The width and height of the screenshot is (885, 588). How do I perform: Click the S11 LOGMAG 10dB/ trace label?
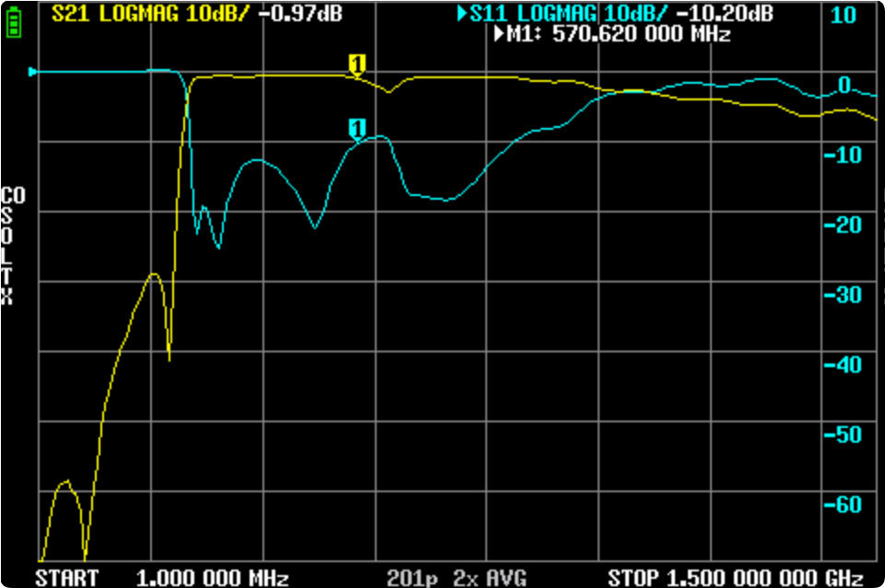[x=569, y=14]
